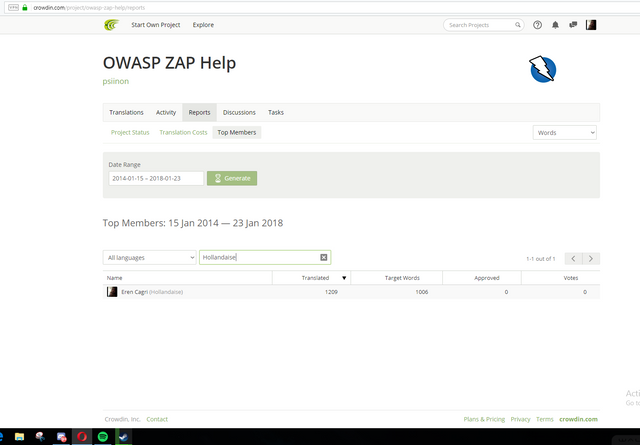Select the Top Members sub-tab
Screen dimensions: 640x445
click(237, 132)
